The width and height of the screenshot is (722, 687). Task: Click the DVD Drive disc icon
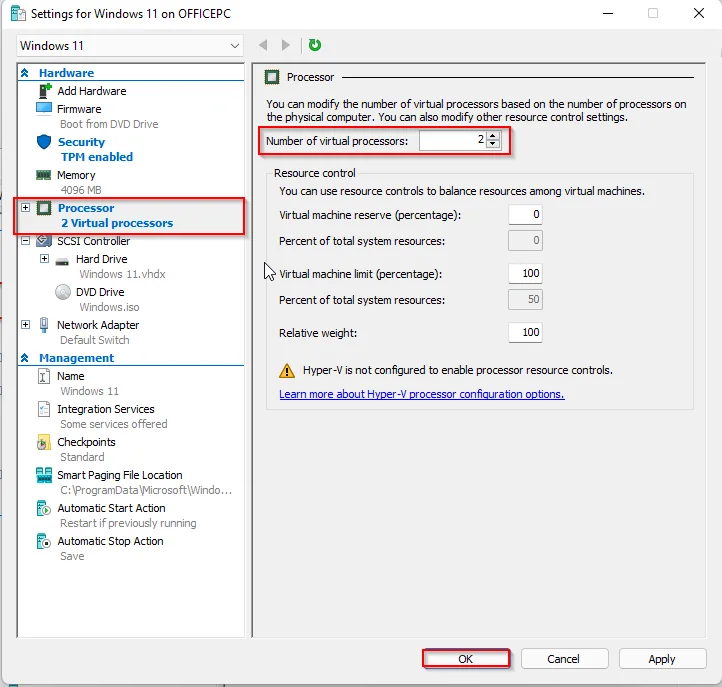(63, 292)
